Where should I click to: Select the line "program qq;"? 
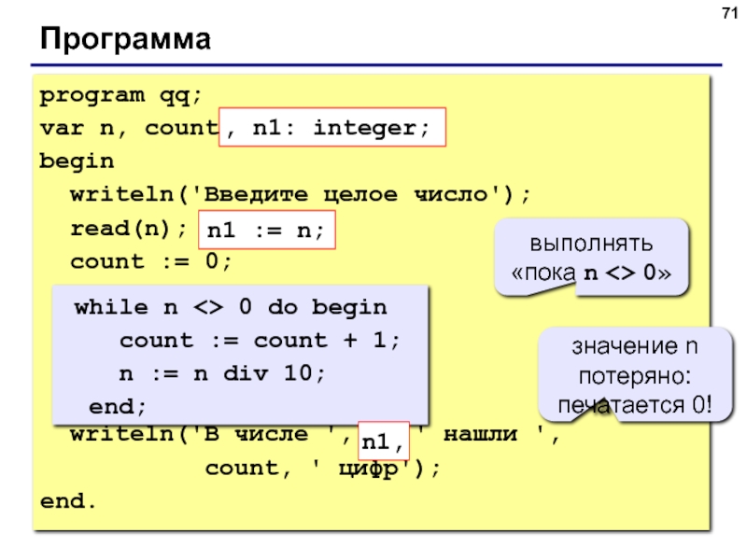(x=121, y=96)
